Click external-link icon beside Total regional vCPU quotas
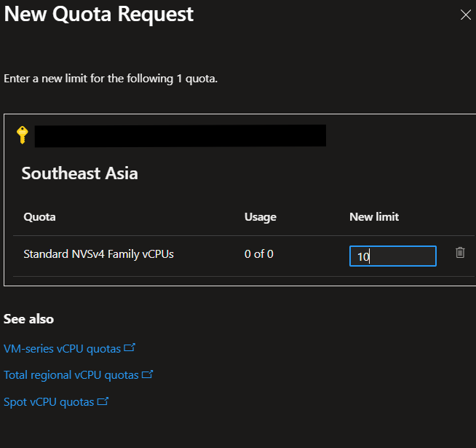This screenshot has height=448, width=476. point(148,374)
